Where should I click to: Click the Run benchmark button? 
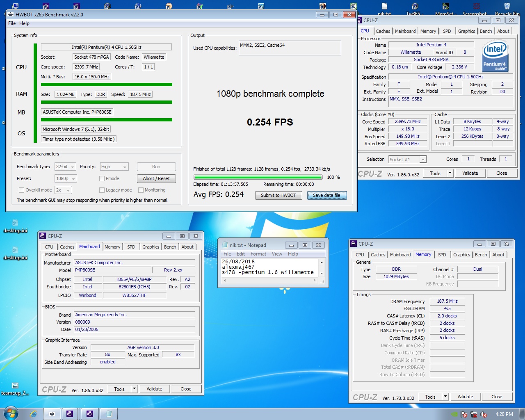coord(156,167)
